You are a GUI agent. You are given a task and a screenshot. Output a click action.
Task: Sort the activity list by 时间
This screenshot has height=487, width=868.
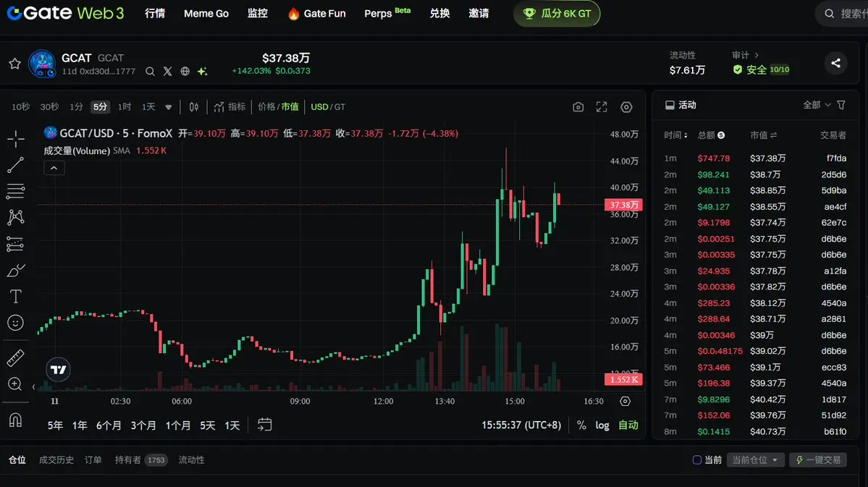tap(676, 135)
